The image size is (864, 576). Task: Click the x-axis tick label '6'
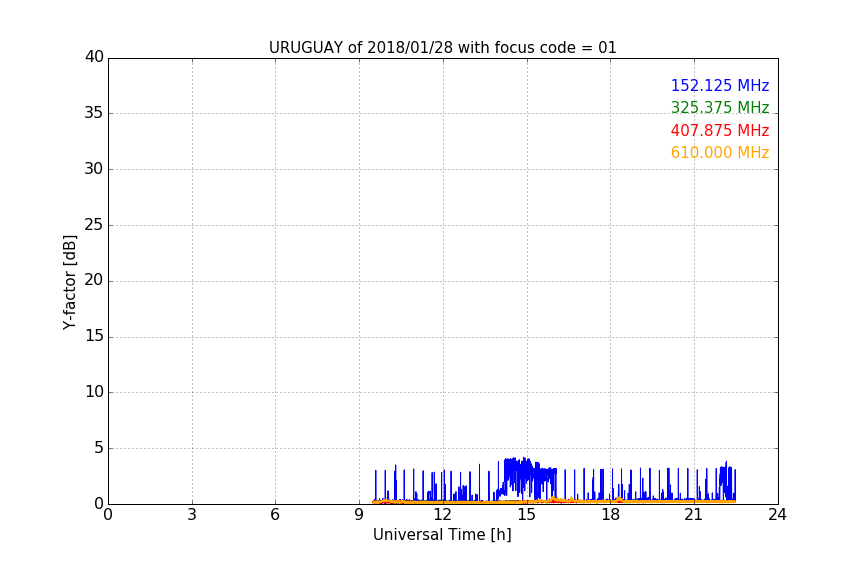coord(275,515)
